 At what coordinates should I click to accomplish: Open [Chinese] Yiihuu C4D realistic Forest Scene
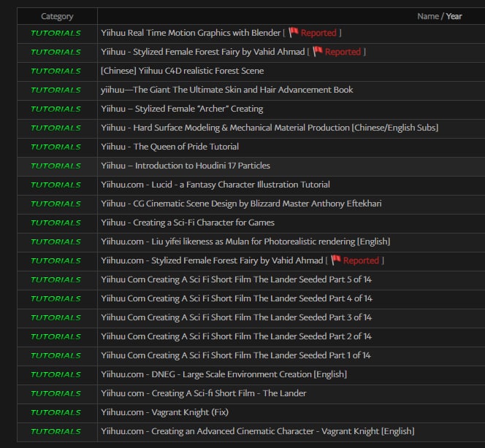click(x=182, y=71)
